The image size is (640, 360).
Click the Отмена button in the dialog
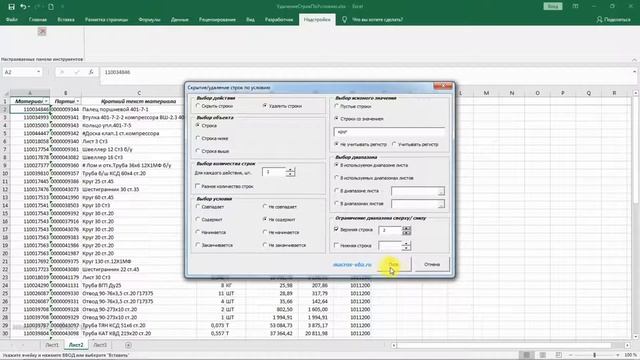432,264
